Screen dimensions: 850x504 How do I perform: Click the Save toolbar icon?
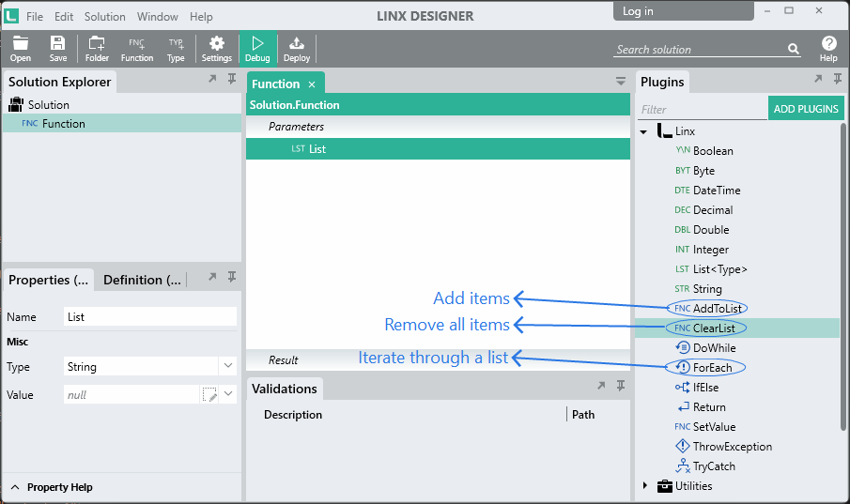(x=58, y=49)
